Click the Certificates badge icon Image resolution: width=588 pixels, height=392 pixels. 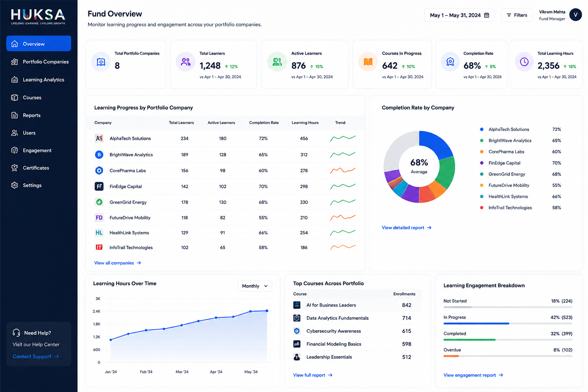[x=15, y=168]
